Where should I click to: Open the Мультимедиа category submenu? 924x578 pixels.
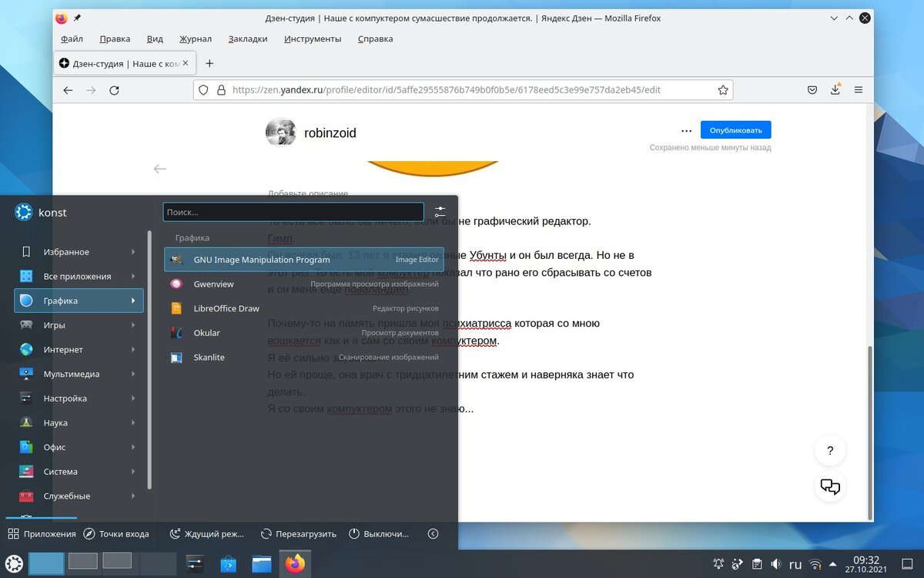coord(79,374)
